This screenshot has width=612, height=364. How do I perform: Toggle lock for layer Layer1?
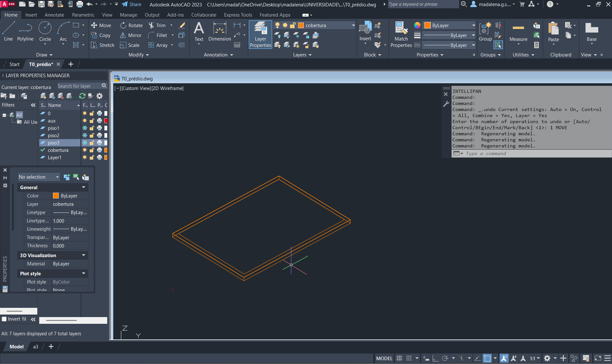[92, 158]
